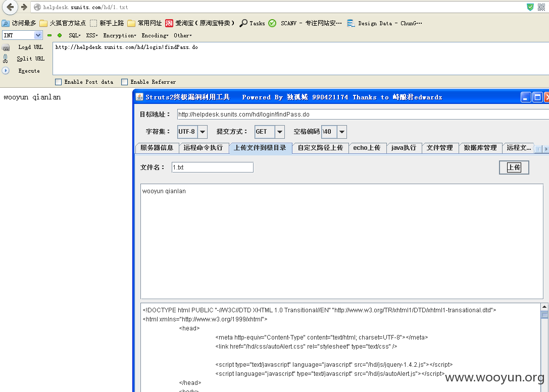Open the green shield security icon
Image resolution: width=549 pixels, height=392 pixels.
pyautogui.click(x=530, y=7)
